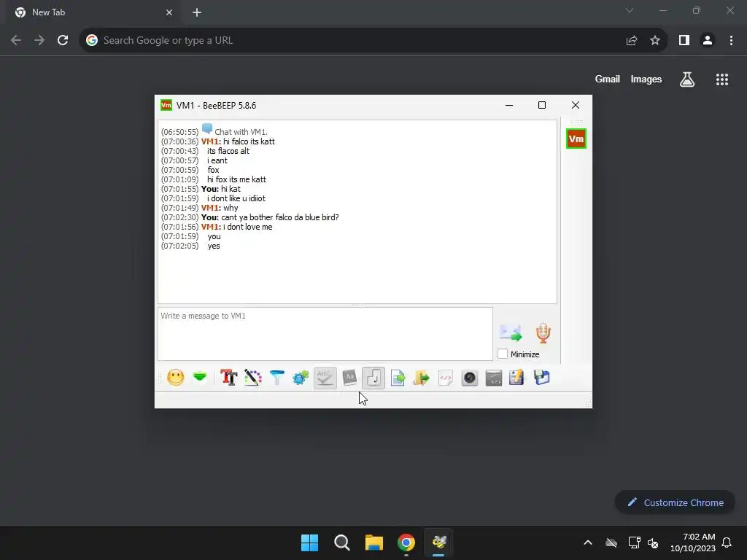Open the chat settings gears icon

coord(301,378)
